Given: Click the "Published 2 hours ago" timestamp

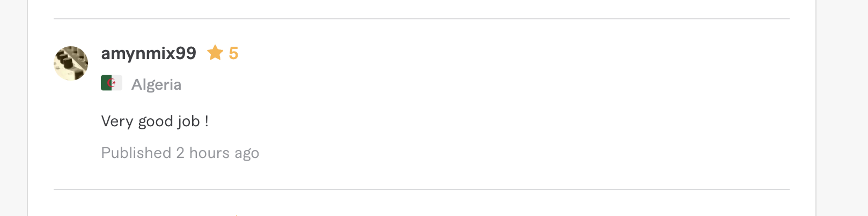Looking at the screenshot, I should pyautogui.click(x=180, y=153).
